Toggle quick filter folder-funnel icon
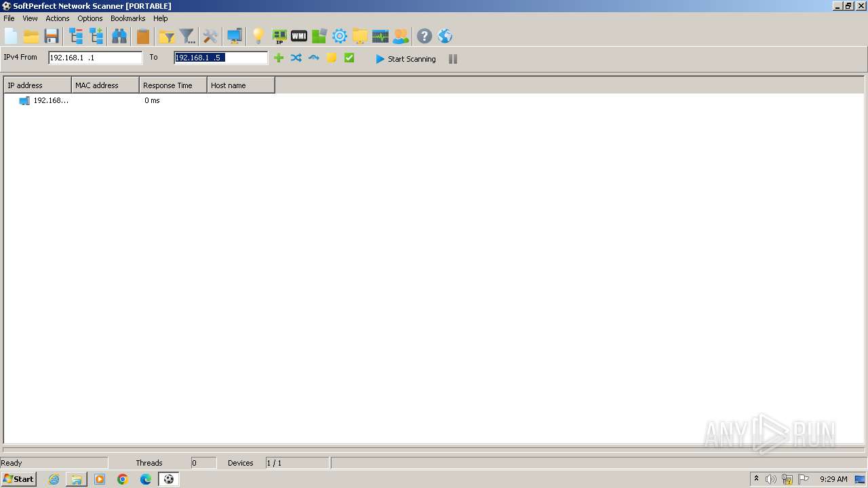Screen dimensions: 868x488 tap(166, 36)
